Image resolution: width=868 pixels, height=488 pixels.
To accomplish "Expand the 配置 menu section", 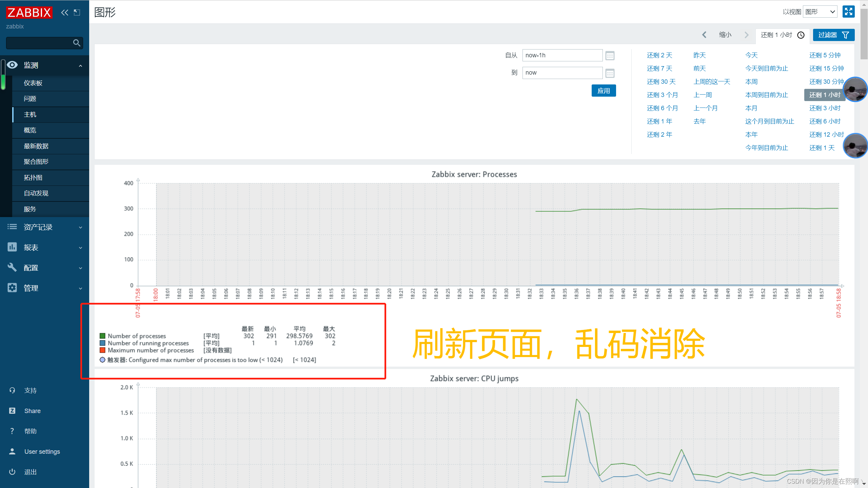I will point(80,268).
